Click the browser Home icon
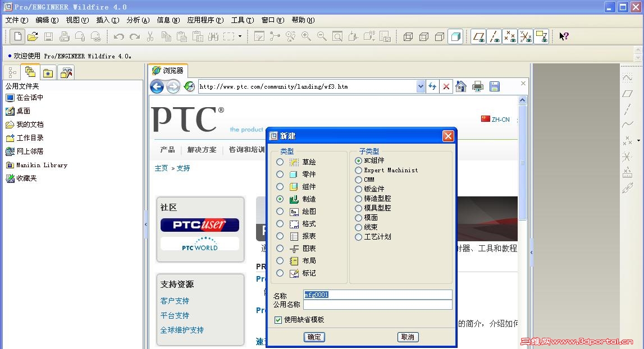644x349 pixels. point(461,86)
